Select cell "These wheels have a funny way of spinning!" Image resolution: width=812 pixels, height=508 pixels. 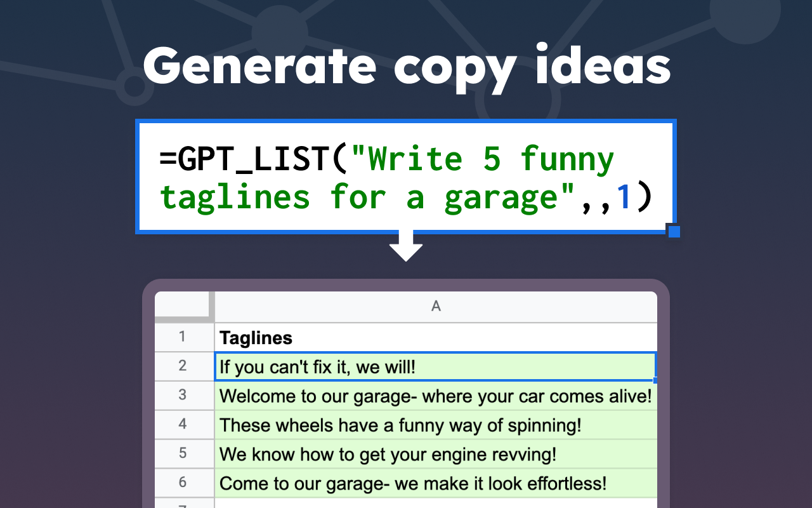click(x=436, y=425)
